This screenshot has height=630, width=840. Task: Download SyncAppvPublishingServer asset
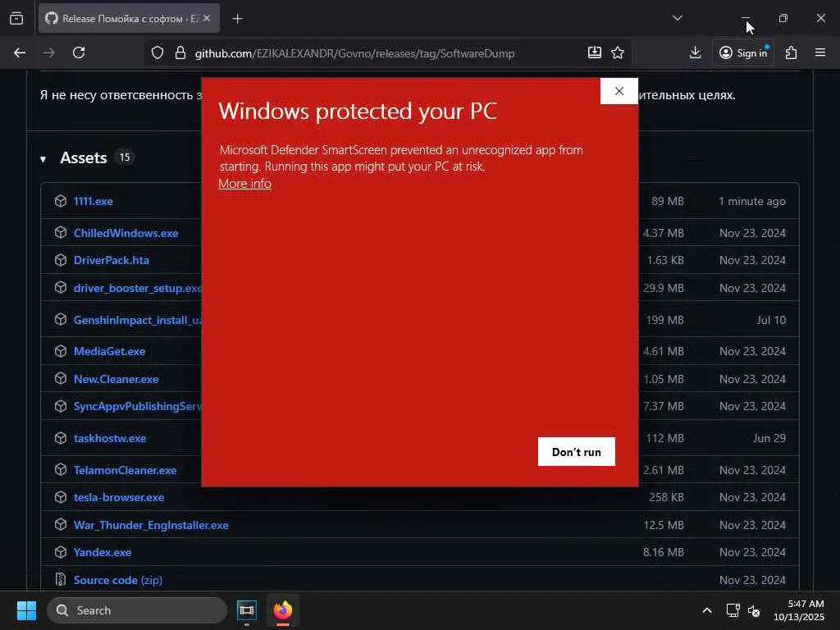click(x=138, y=406)
